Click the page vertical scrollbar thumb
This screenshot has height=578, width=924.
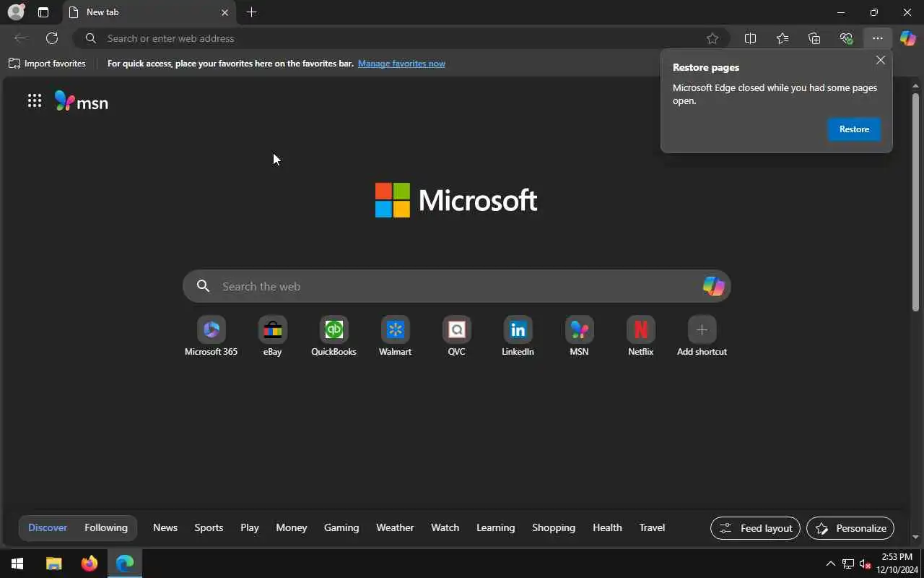point(915,202)
